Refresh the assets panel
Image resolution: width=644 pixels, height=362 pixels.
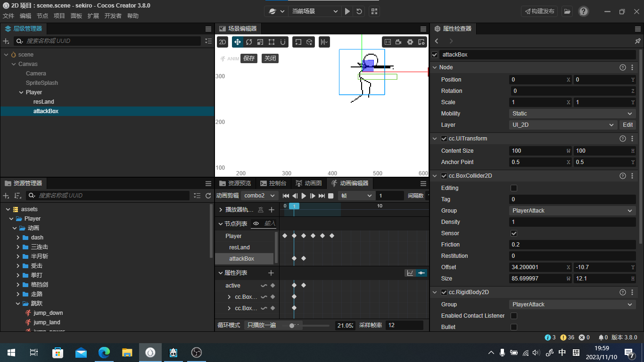pyautogui.click(x=208, y=196)
